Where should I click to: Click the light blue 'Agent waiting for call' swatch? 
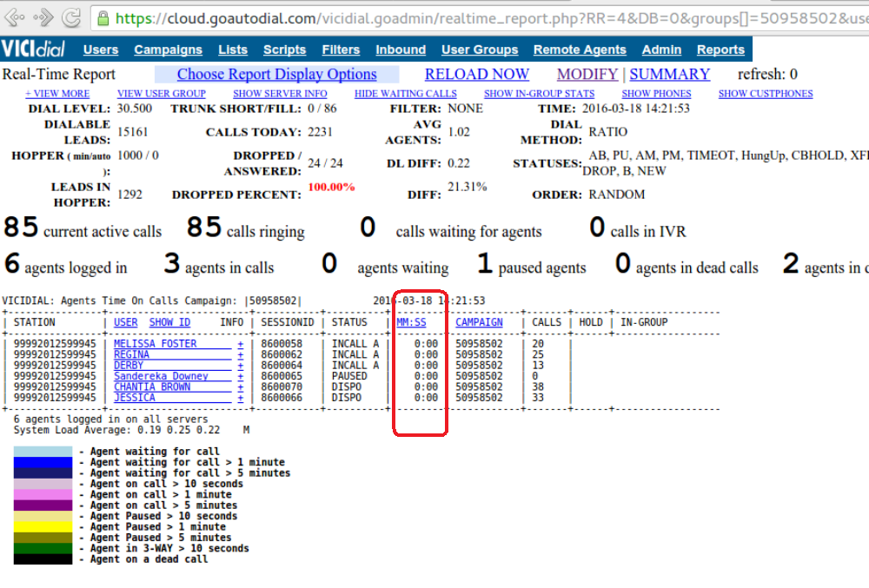pos(43,452)
